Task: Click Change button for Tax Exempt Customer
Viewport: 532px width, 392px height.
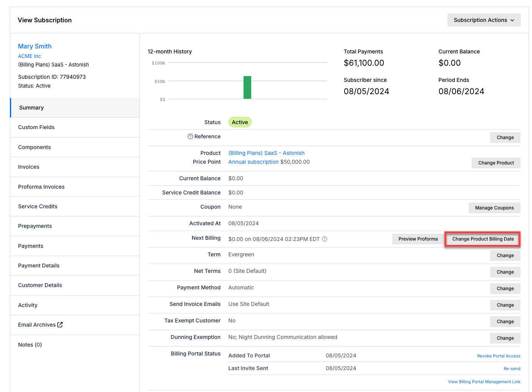Action: coord(505,322)
